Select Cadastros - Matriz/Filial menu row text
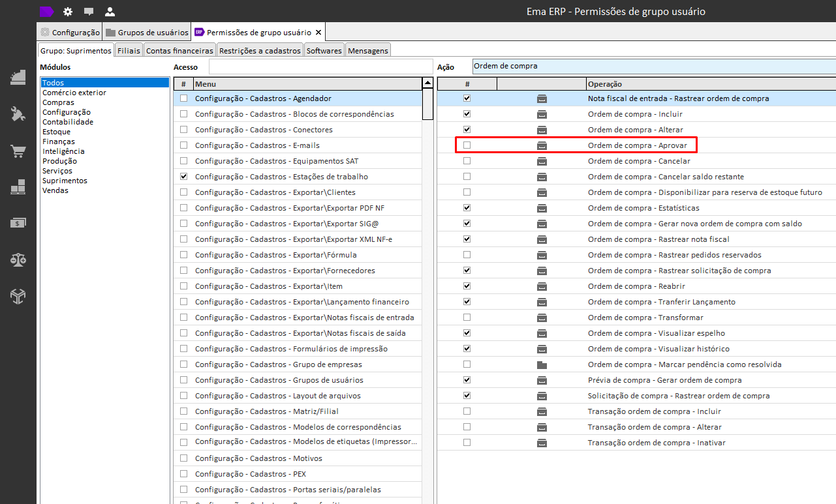 (x=267, y=411)
